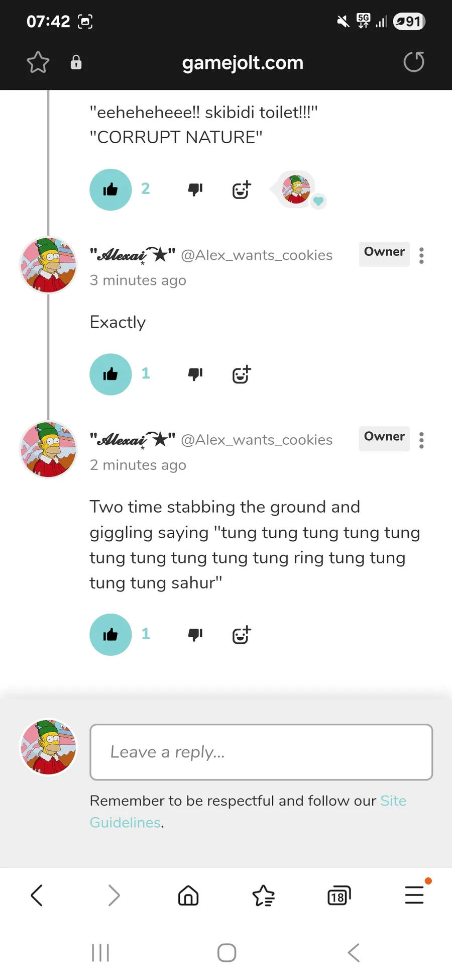The height and width of the screenshot is (980, 452).
Task: Open the browser's hamburger menu
Action: [x=414, y=895]
